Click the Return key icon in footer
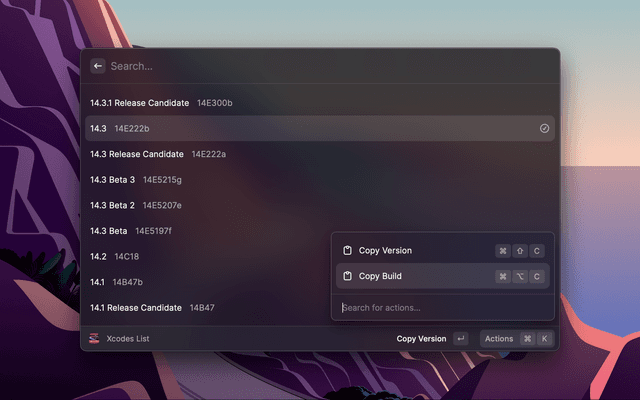This screenshot has height=400, width=640. click(460, 339)
